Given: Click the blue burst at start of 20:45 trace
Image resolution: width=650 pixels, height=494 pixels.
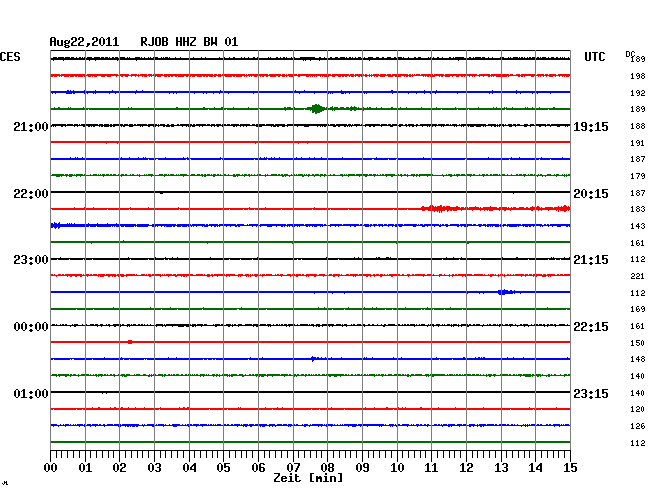Looking at the screenshot, I should click(56, 225).
